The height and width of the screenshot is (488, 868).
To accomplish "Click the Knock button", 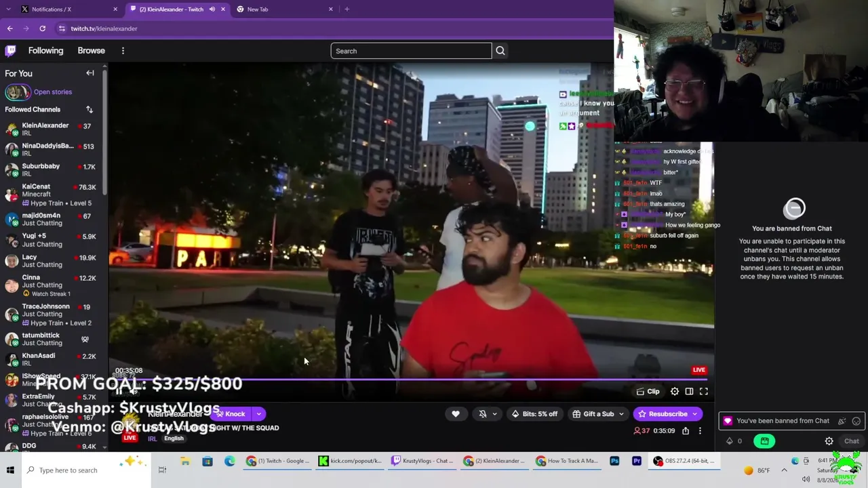I will click(231, 414).
